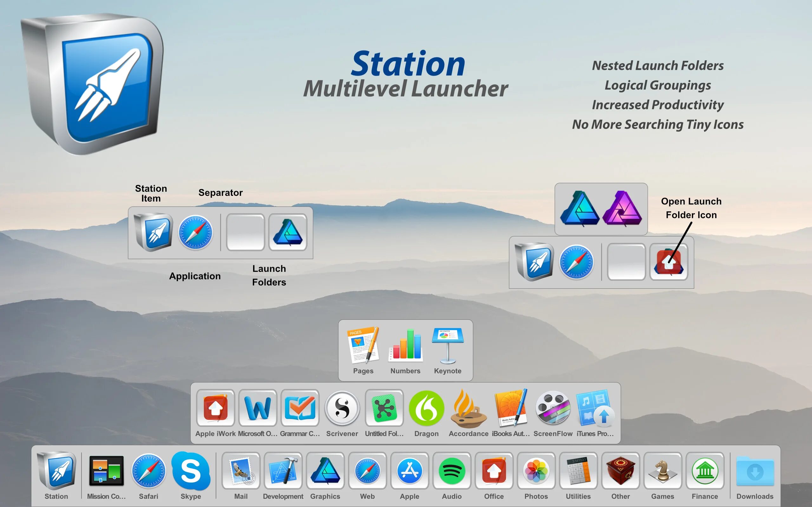Screen dimensions: 812x507
Task: Open the Audio launch folder with Spotify icon
Action: coord(452,471)
